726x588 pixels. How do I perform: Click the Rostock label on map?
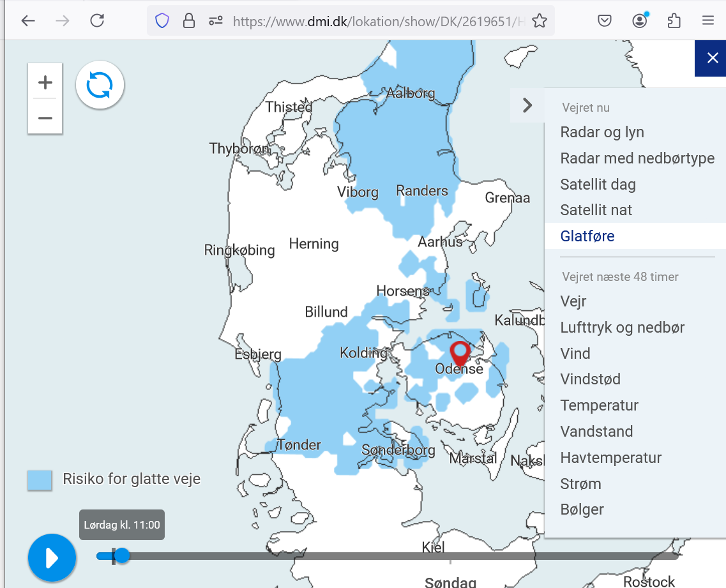point(649,581)
